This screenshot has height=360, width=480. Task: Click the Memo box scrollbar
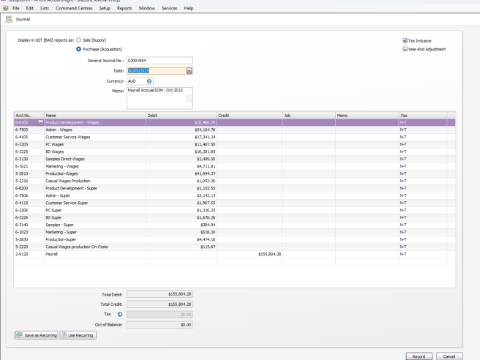point(190,98)
